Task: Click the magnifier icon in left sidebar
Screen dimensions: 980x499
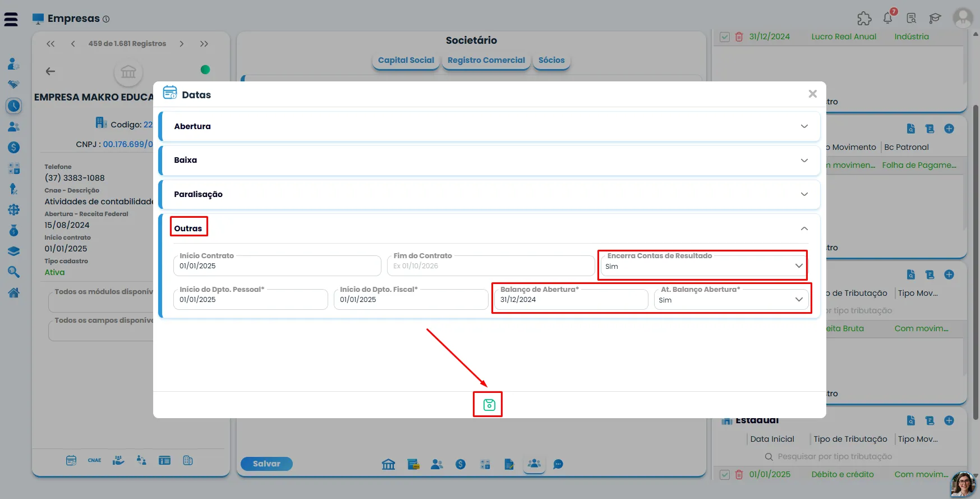Action: 14,272
